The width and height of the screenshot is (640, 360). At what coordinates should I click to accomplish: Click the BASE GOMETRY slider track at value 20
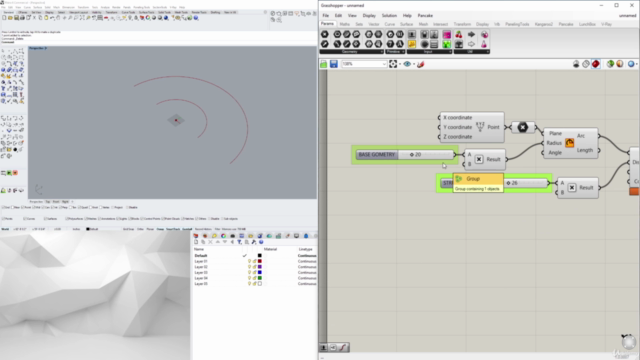(426, 155)
